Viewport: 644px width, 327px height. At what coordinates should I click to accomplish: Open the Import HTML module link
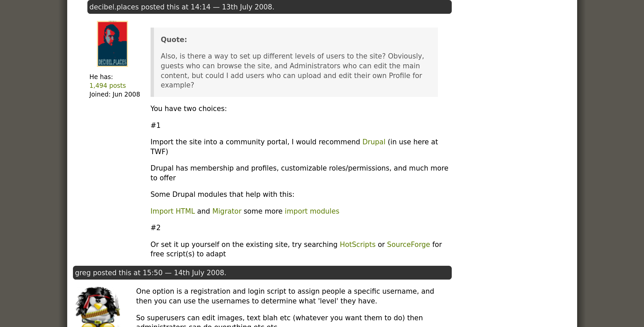click(172, 211)
